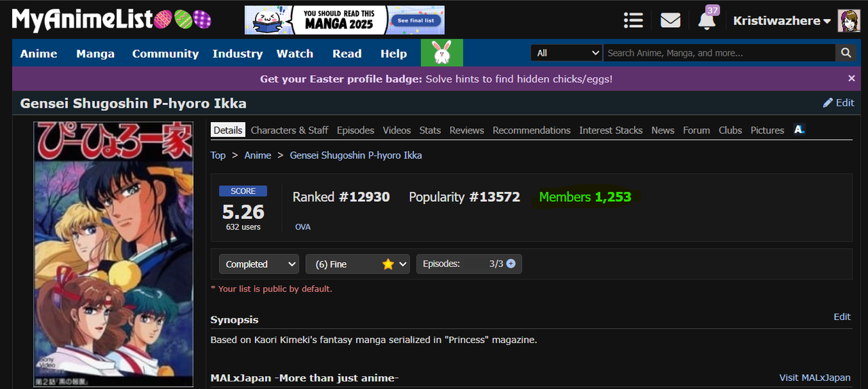Image resolution: width=868 pixels, height=389 pixels.
Task: Select the Details tab
Action: (x=228, y=130)
